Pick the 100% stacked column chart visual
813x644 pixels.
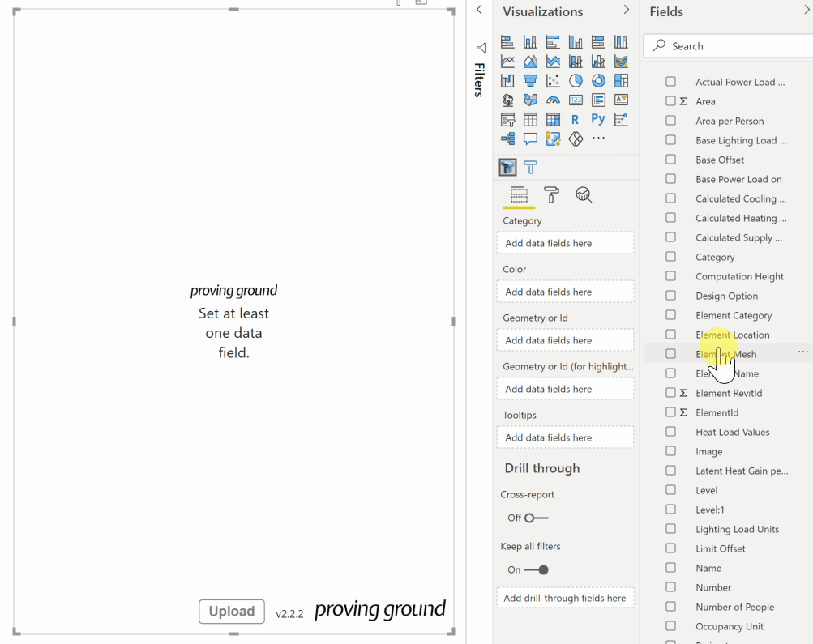click(x=621, y=42)
